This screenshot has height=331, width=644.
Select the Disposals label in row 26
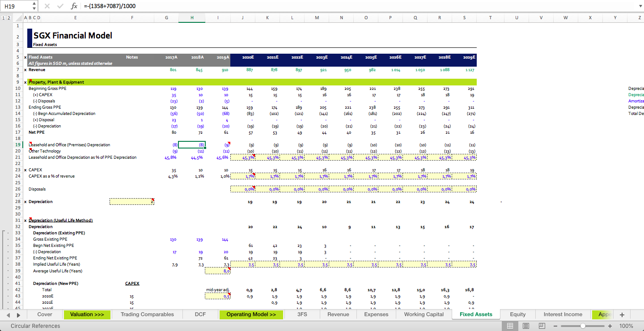click(x=37, y=189)
